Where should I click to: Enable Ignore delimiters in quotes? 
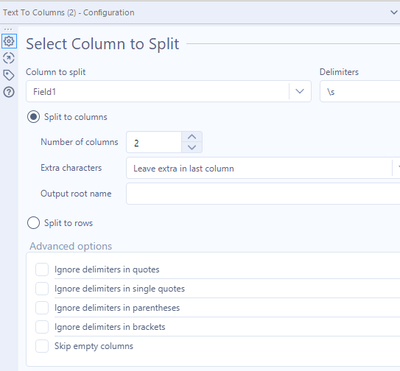[x=42, y=269]
